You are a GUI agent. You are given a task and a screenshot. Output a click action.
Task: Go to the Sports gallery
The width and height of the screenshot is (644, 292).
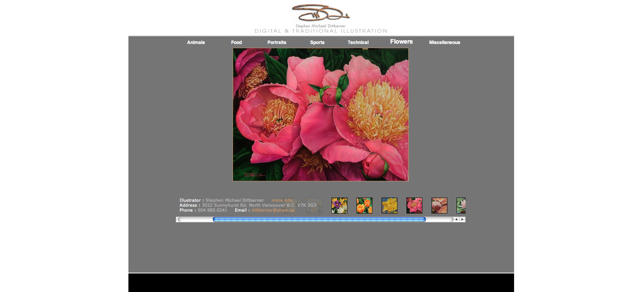point(317,42)
